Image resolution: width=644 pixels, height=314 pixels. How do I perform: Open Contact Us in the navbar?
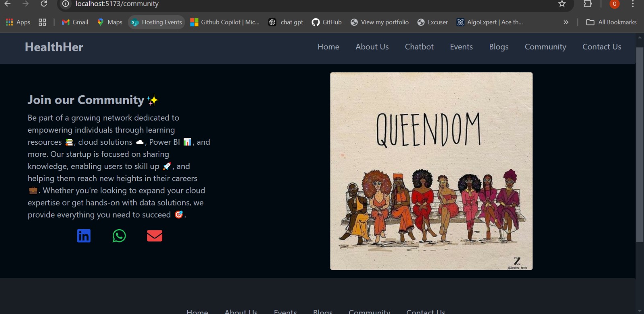[602, 47]
